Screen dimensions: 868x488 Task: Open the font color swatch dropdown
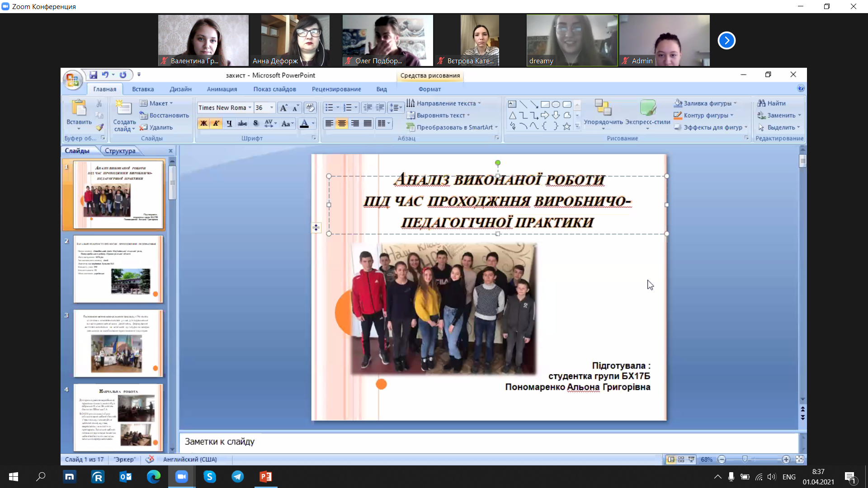tap(313, 123)
